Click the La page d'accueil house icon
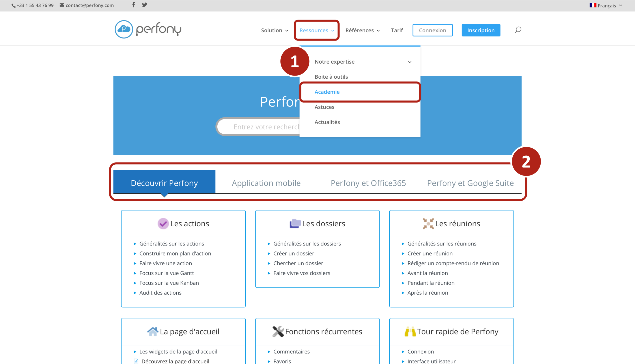Viewport: 635px width, 364px height. point(153,331)
